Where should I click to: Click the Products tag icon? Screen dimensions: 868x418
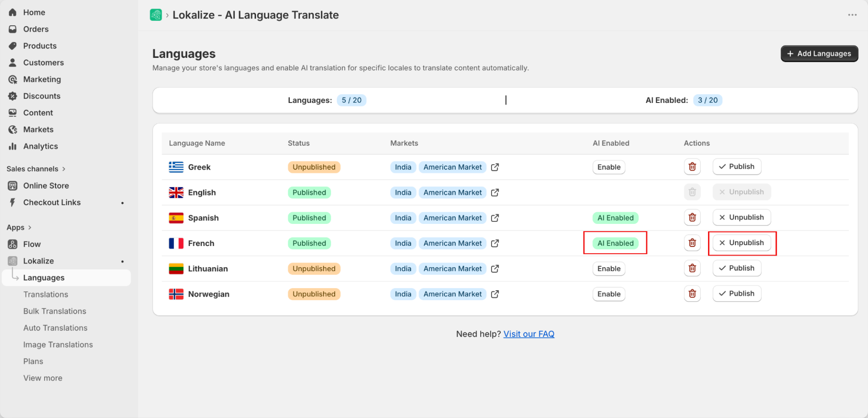pos(12,46)
